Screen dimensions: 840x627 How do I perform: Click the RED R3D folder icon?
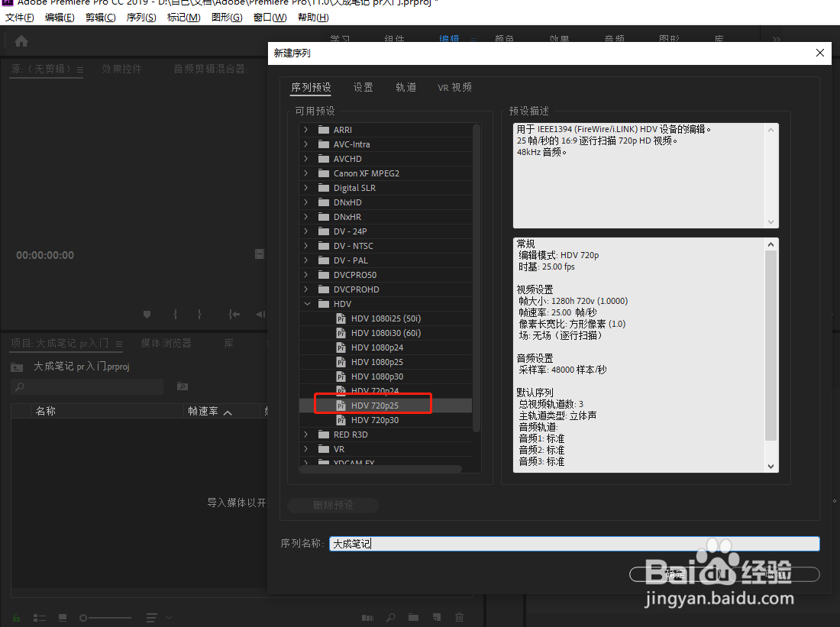pos(323,434)
